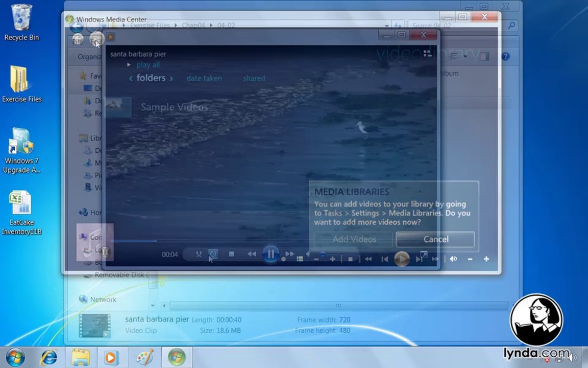
Task: Click the green Media Center logo button
Action: pyautogui.click(x=69, y=19)
